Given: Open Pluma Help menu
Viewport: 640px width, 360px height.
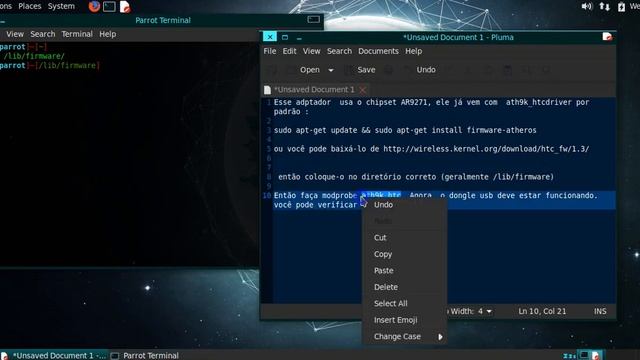Looking at the screenshot, I should (x=413, y=51).
